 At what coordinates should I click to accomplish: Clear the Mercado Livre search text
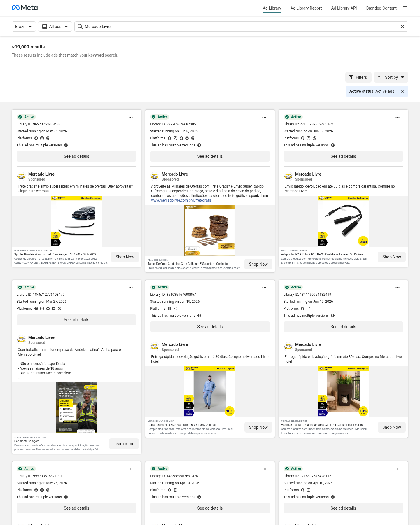point(402,27)
